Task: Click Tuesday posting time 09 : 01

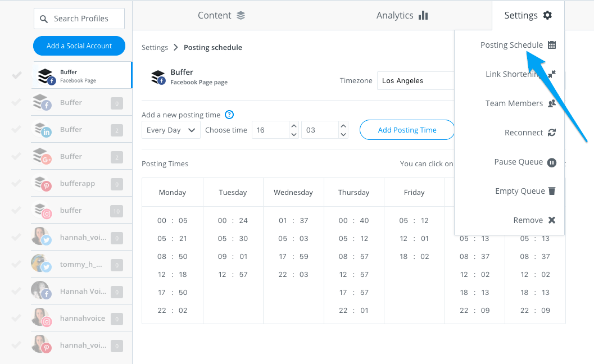Action: [x=233, y=256]
